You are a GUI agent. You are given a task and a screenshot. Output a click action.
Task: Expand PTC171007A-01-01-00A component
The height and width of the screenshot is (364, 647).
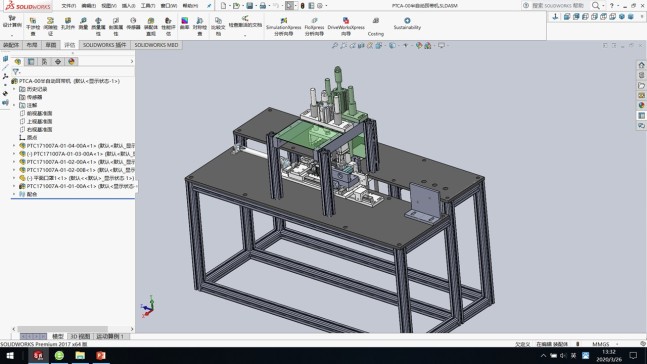pyautogui.click(x=14, y=186)
